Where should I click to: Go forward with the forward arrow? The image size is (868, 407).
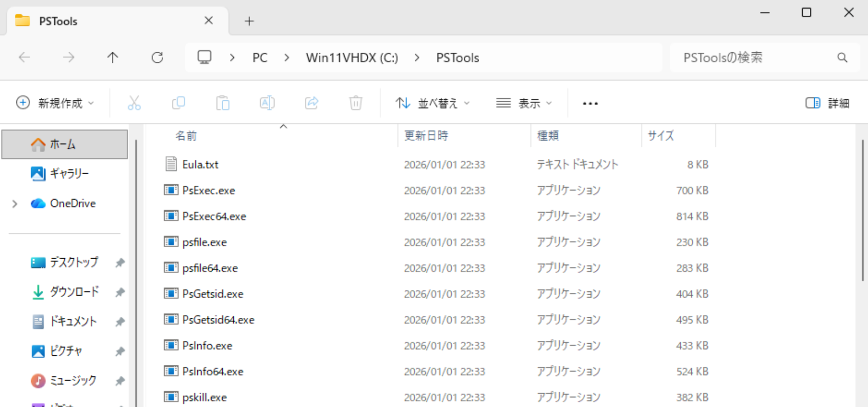[69, 58]
